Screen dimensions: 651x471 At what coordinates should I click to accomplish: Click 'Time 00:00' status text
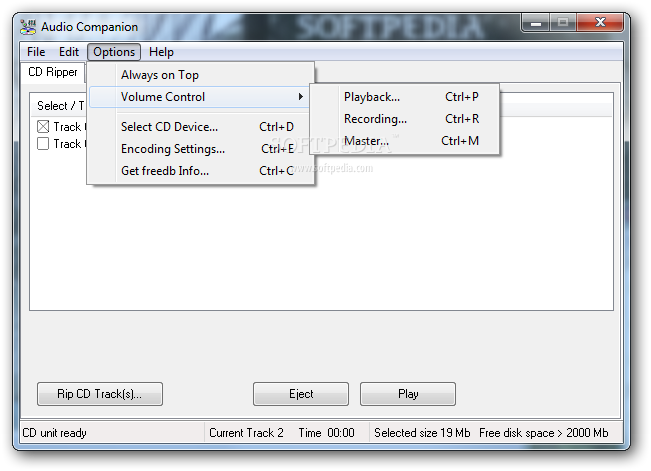[x=326, y=433]
